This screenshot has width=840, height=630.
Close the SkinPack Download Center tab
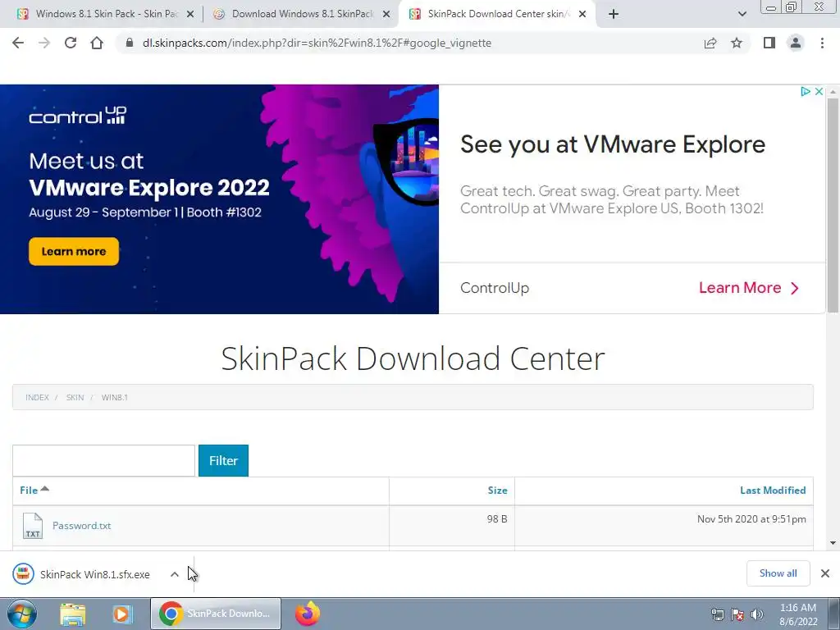coord(582,15)
